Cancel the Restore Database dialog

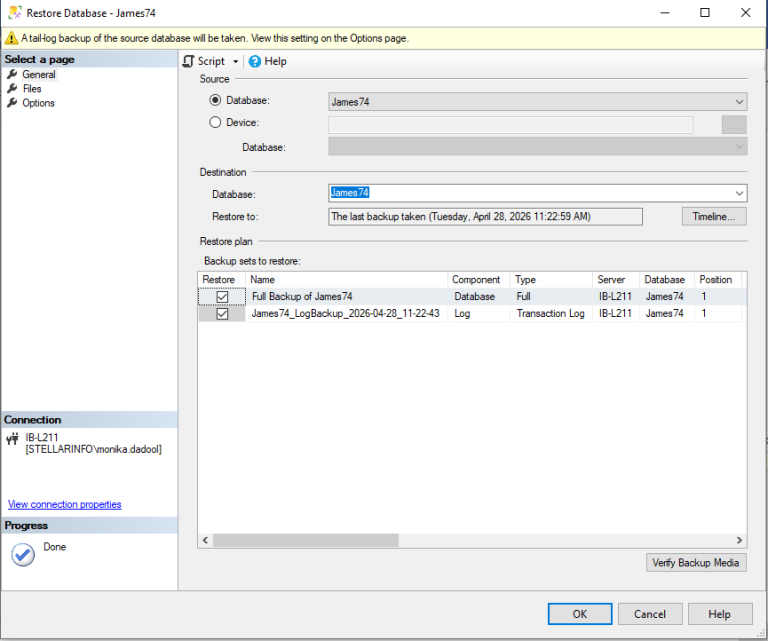(x=650, y=614)
